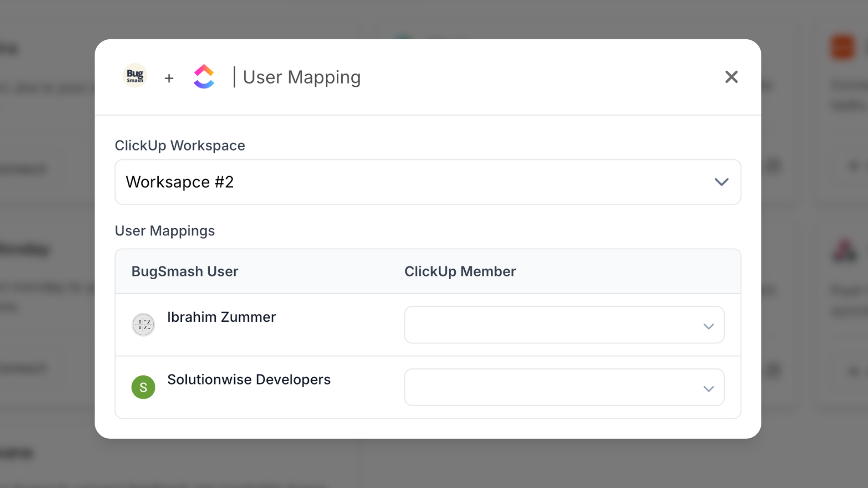Click the Solutionwise Developers name text
Screen dimensions: 868x488
coord(249,380)
